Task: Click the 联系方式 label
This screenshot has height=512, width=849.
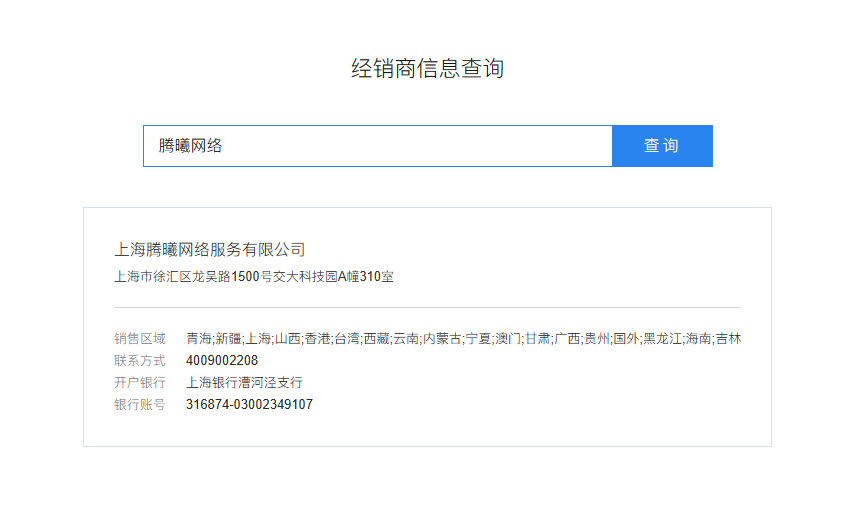Action: 140,361
